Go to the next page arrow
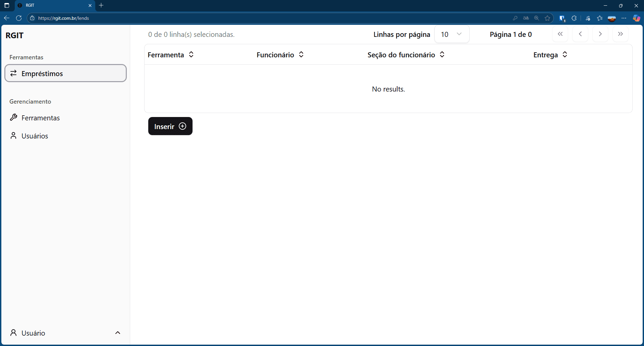 [x=600, y=34]
